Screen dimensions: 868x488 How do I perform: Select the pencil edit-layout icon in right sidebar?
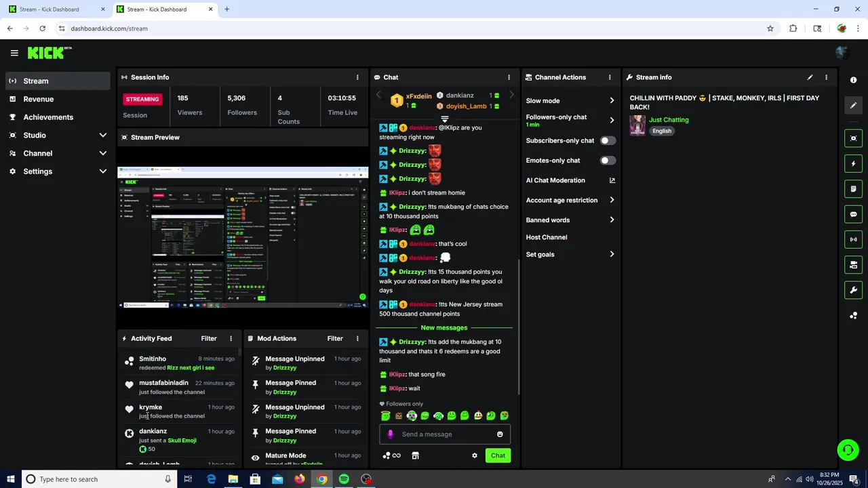click(x=853, y=106)
